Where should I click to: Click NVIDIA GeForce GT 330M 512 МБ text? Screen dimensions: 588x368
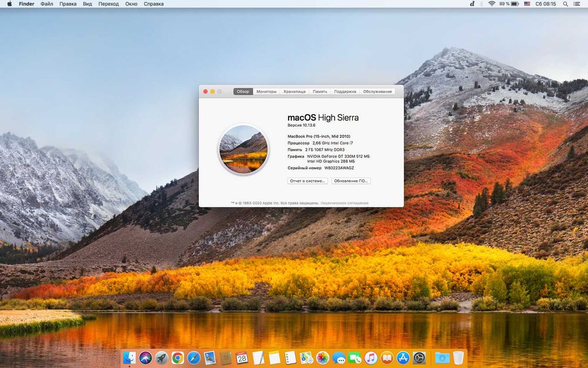(x=338, y=156)
